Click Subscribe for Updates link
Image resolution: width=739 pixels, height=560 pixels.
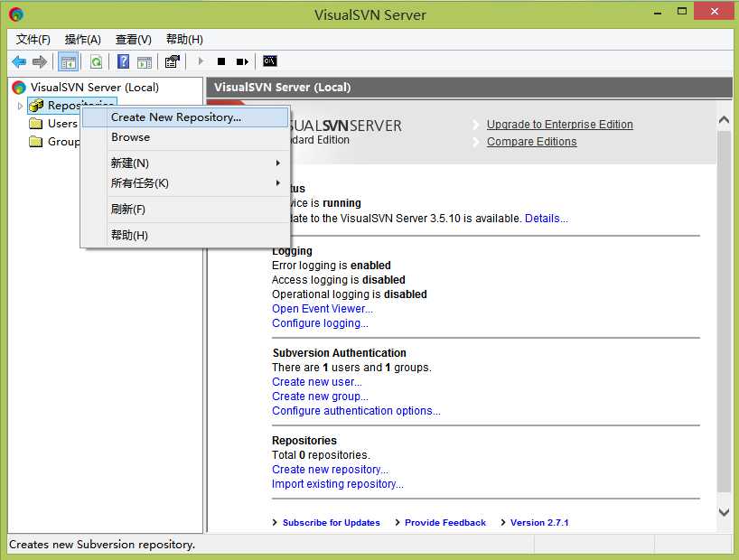(331, 523)
